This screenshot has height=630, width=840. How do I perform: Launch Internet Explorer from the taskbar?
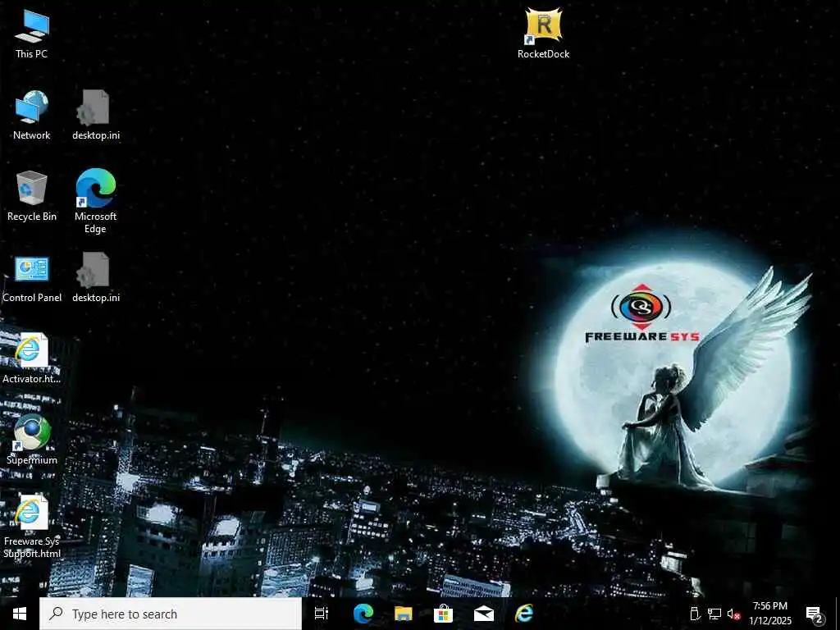click(524, 614)
